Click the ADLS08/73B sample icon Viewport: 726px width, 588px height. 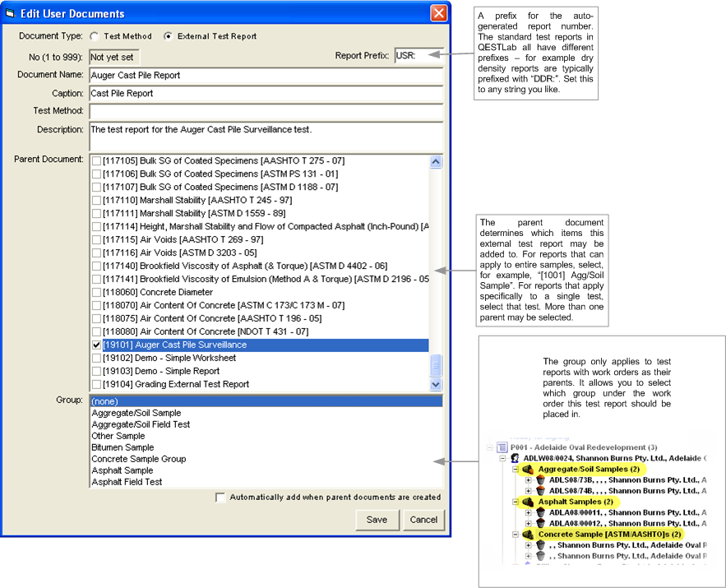pos(541,479)
